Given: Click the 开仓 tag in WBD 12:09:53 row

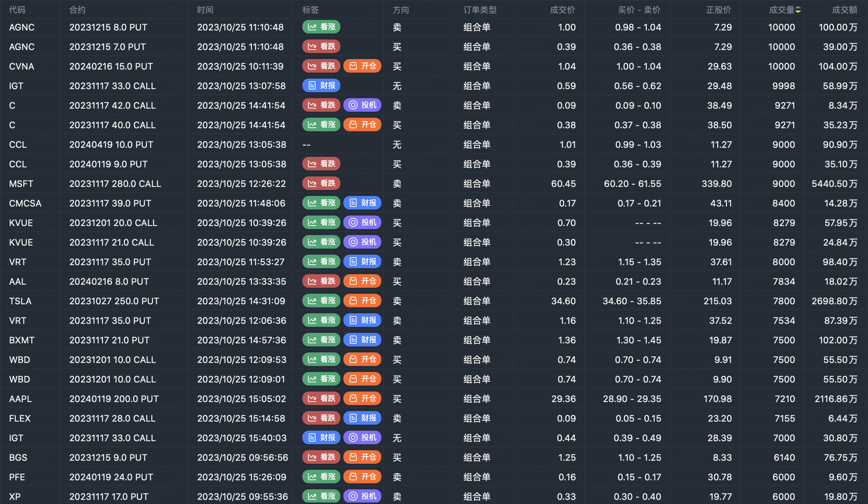Looking at the screenshot, I should (x=362, y=360).
